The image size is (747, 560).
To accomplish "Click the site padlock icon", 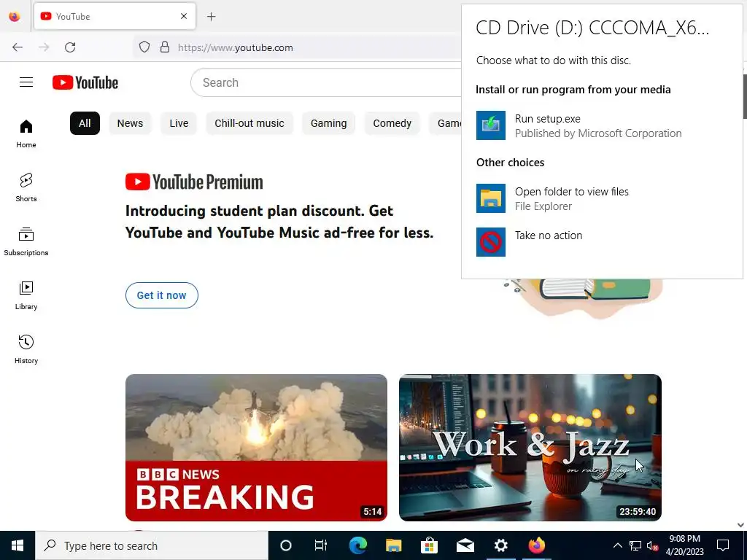I will (x=165, y=47).
